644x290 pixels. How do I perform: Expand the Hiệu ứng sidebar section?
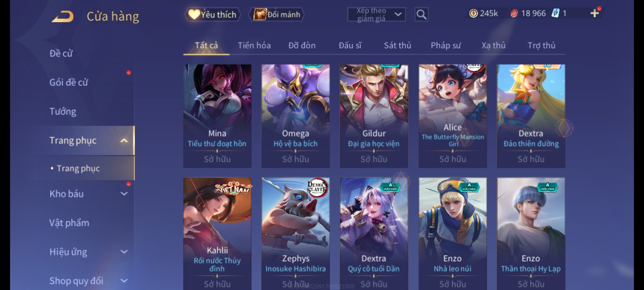[x=124, y=252]
